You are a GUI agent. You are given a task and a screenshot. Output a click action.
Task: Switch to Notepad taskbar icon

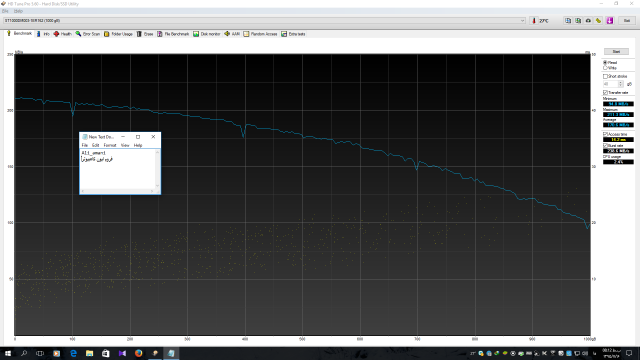(171, 353)
